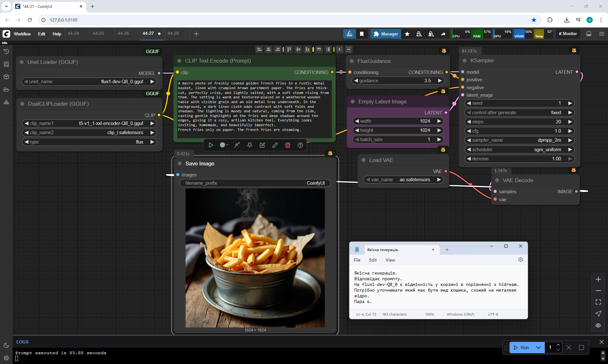
Task: Pin the selected node with the pin icon
Action: (250, 145)
